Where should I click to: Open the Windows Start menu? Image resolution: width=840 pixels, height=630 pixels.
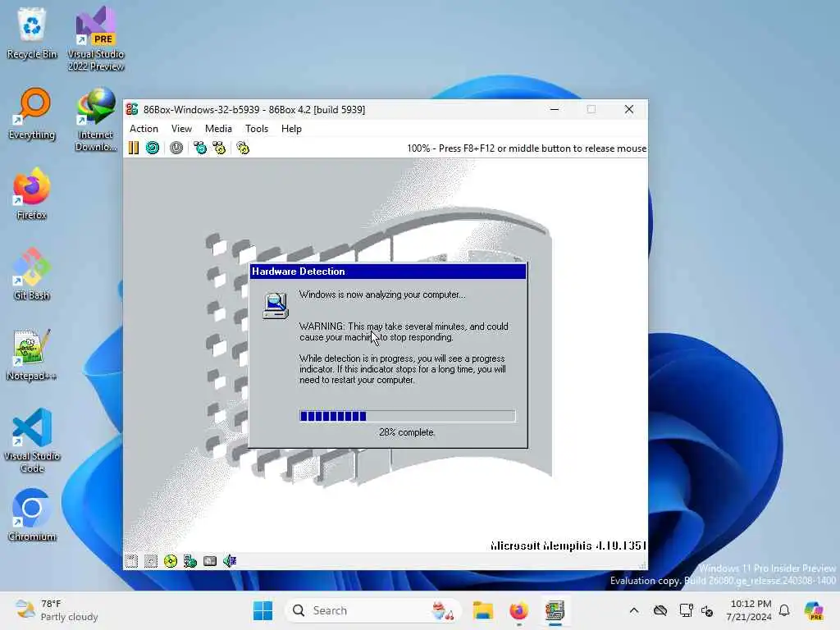pos(262,610)
